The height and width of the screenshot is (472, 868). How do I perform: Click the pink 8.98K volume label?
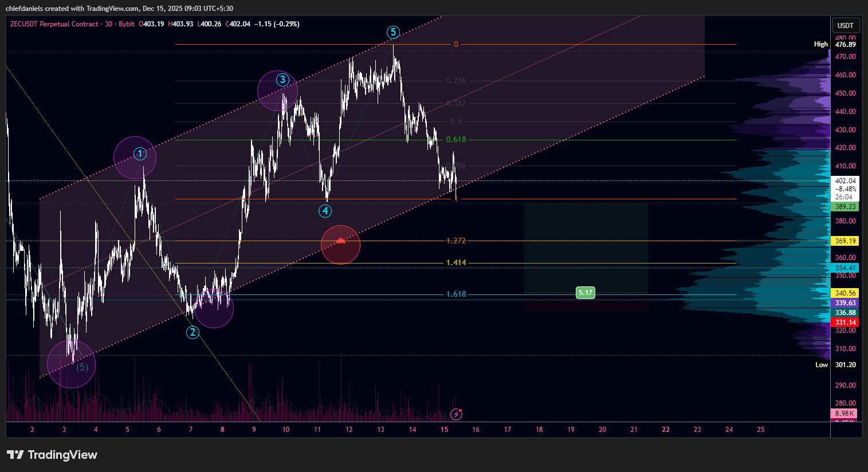click(845, 413)
